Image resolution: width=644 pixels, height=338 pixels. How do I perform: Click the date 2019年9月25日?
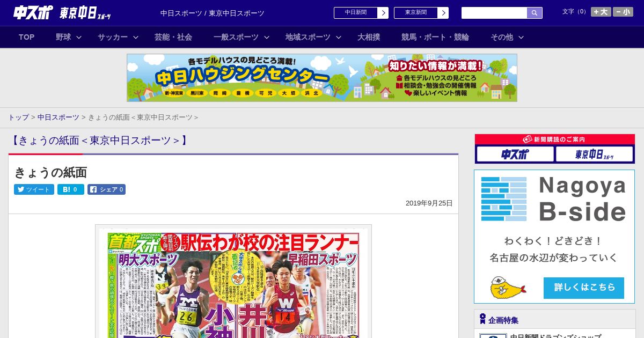pyautogui.click(x=429, y=203)
